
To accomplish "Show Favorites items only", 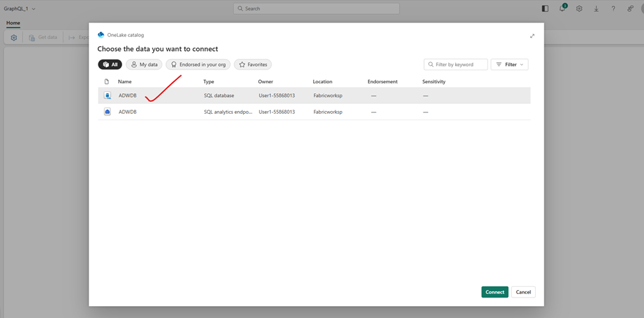I will tap(253, 65).
